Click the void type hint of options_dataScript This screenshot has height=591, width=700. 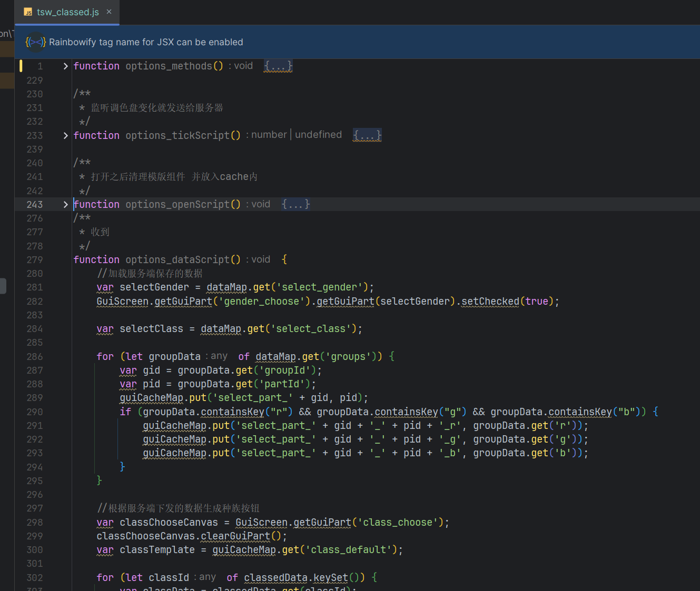tap(261, 259)
